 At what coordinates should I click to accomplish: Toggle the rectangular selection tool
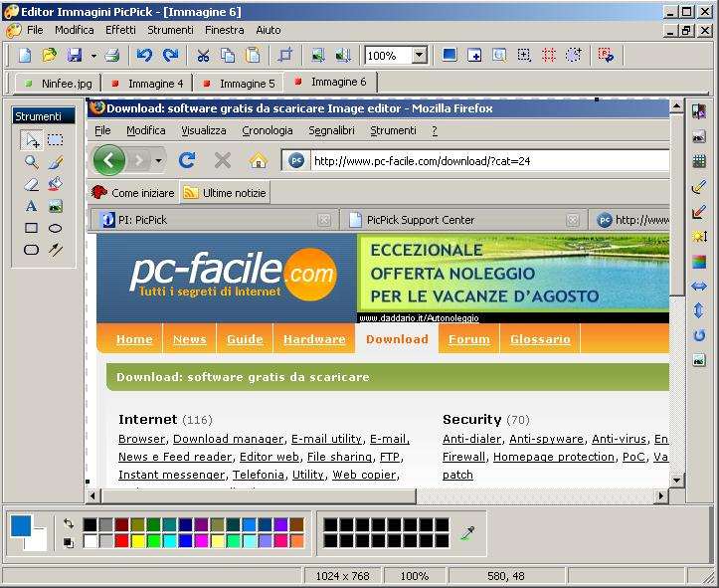coord(55,140)
